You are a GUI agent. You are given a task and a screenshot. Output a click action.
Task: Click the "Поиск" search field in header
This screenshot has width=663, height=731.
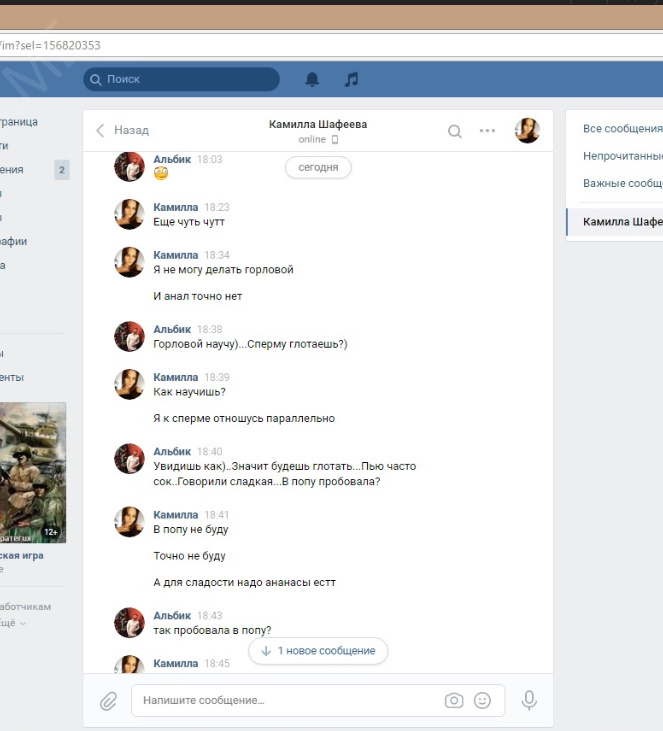click(x=181, y=79)
